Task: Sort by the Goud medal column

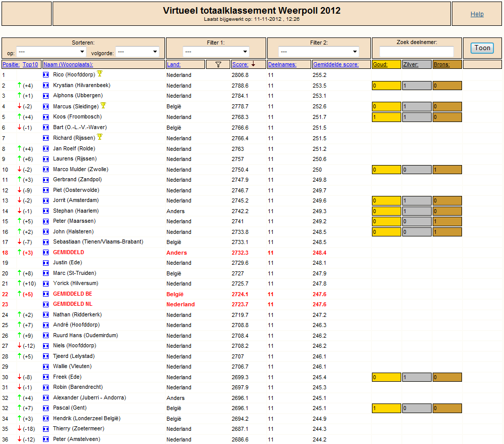Action: (x=380, y=64)
